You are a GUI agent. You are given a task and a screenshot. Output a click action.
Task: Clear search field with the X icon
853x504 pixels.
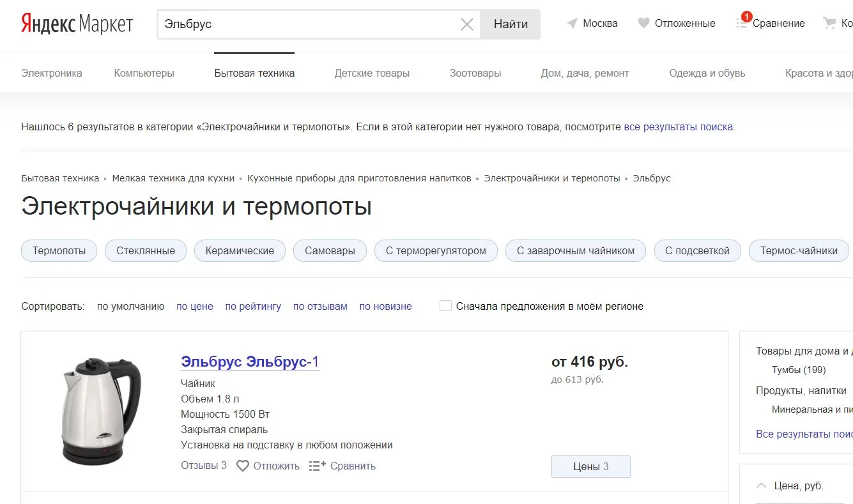[467, 24]
